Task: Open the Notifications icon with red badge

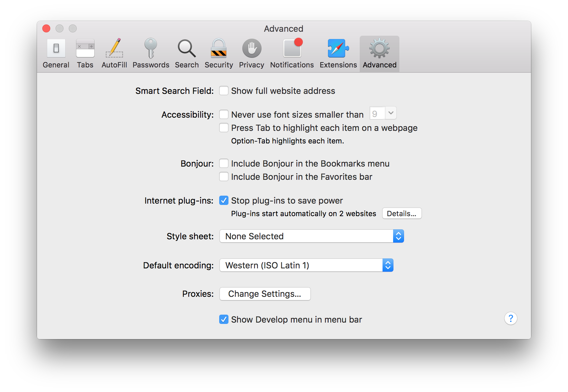Action: point(292,48)
